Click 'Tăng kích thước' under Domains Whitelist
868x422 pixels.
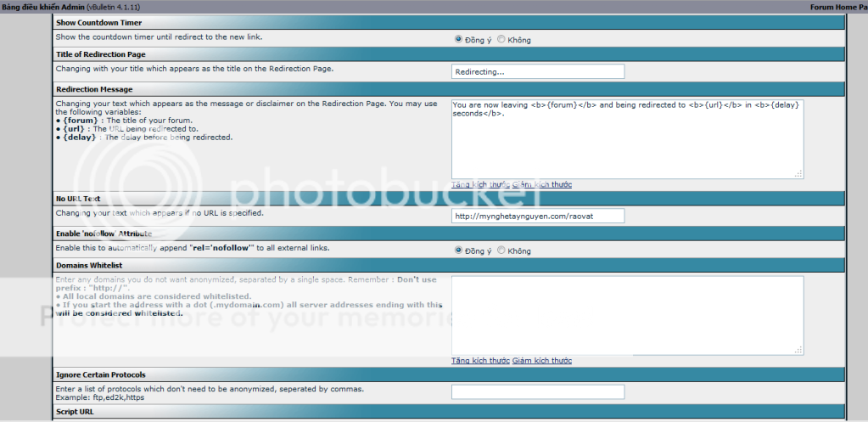point(480,361)
